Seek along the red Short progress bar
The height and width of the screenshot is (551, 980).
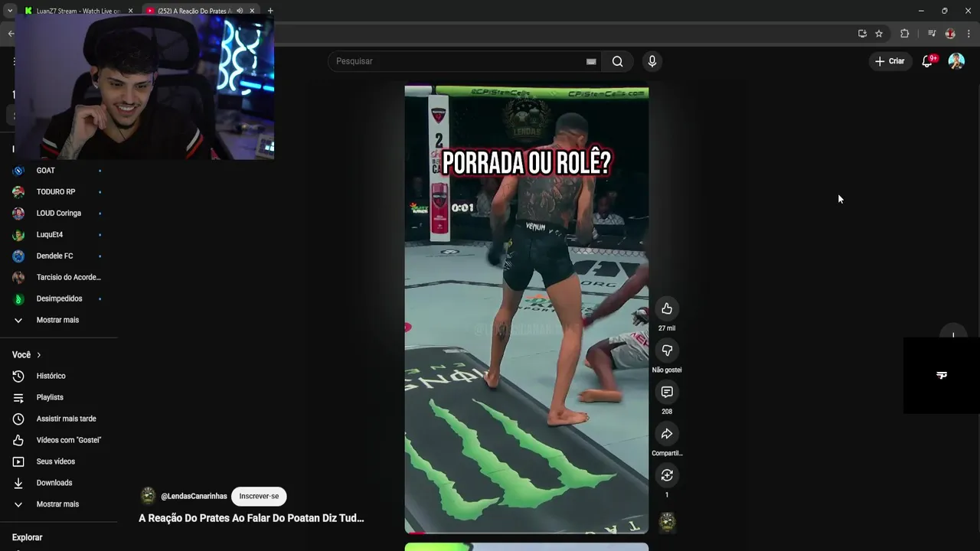click(x=526, y=532)
